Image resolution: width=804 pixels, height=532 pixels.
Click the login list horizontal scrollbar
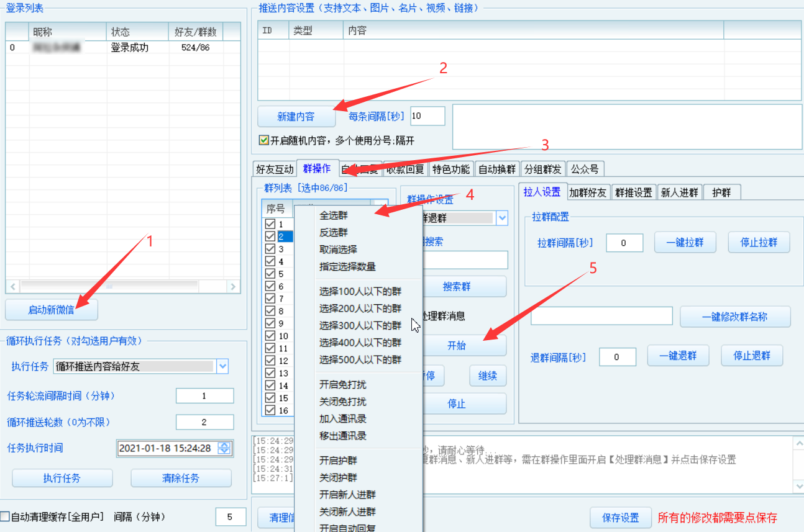[123, 287]
